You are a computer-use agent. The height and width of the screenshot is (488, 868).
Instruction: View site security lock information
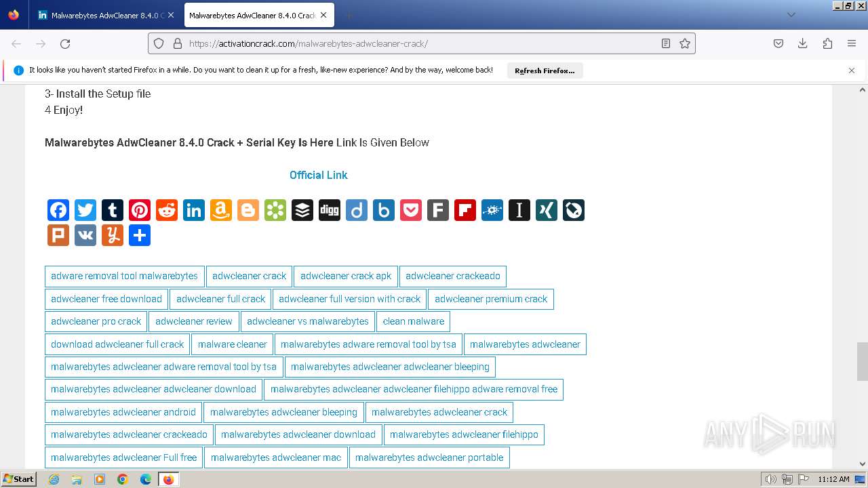(x=178, y=43)
